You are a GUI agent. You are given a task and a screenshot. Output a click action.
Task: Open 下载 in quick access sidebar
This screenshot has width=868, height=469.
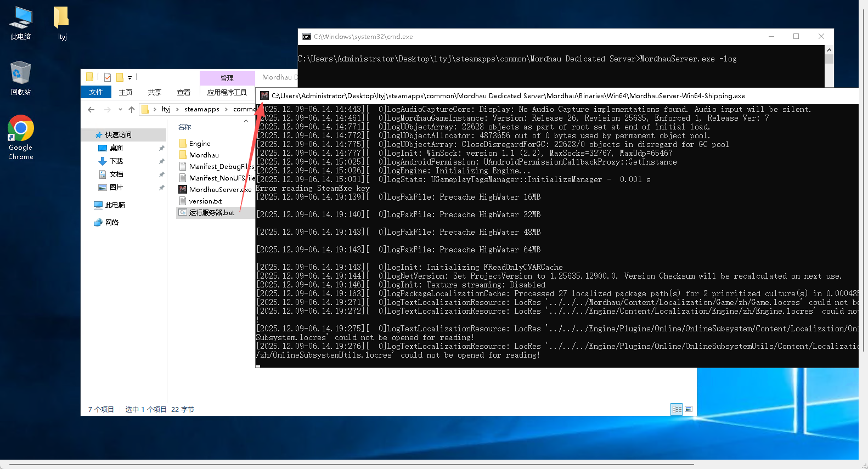coord(116,161)
